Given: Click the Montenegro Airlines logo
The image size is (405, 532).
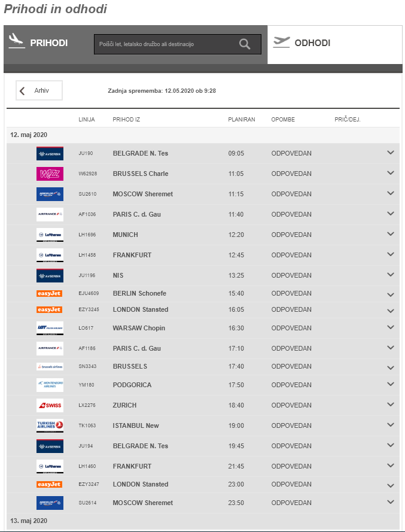Looking at the screenshot, I should (50, 385).
